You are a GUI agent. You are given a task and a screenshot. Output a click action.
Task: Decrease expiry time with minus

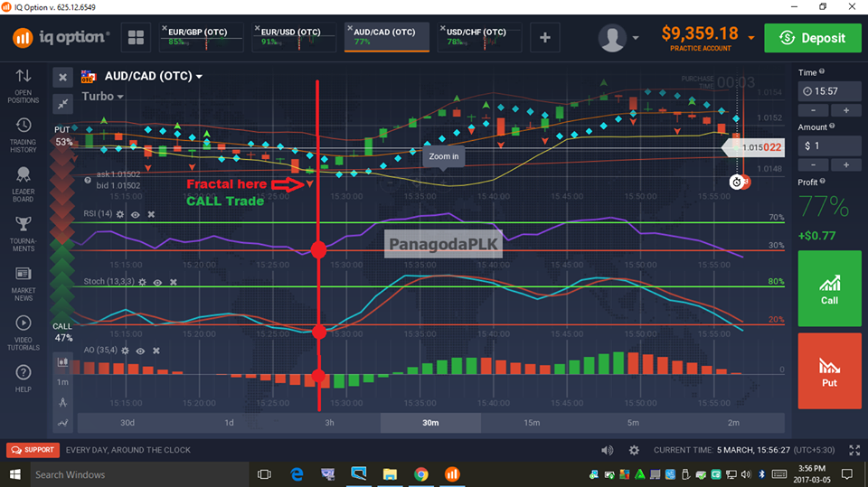click(x=813, y=110)
